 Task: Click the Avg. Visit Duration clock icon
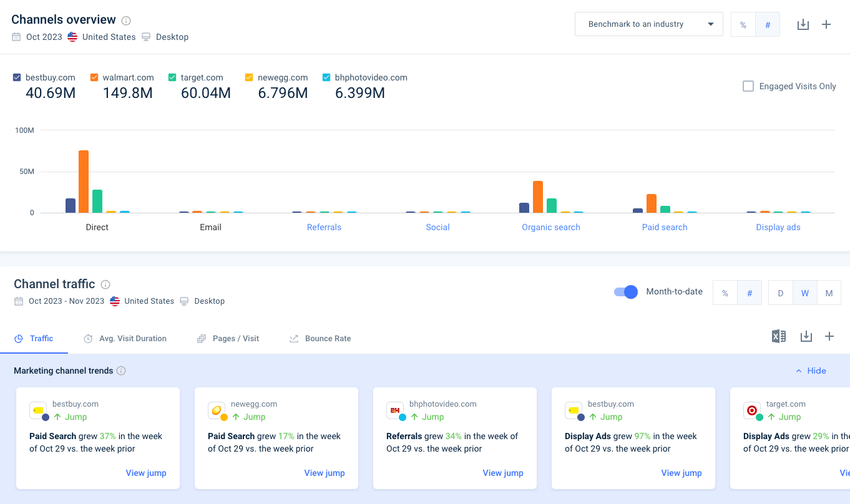tap(89, 339)
